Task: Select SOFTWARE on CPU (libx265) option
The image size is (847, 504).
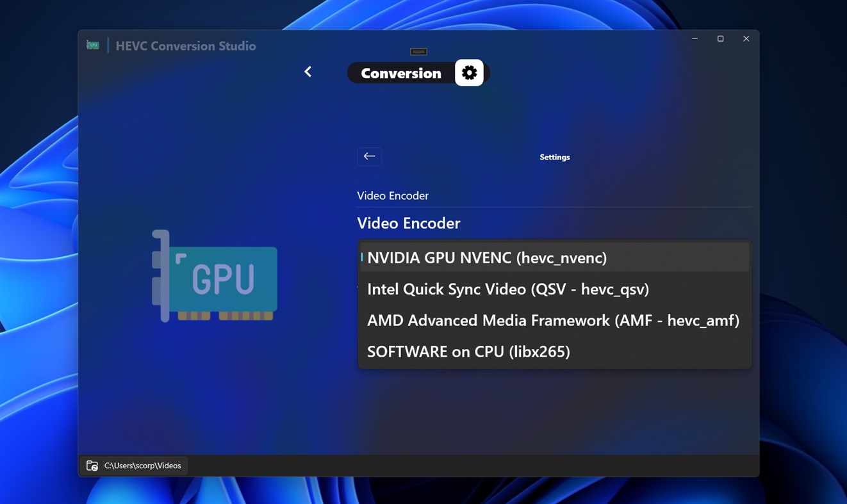Action: point(555,352)
